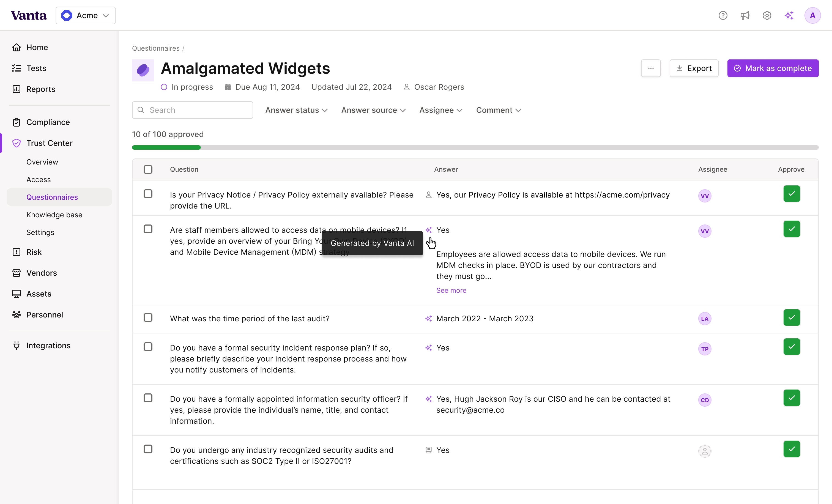Click the green approval progress bar
The image size is (832, 504).
tap(166, 147)
